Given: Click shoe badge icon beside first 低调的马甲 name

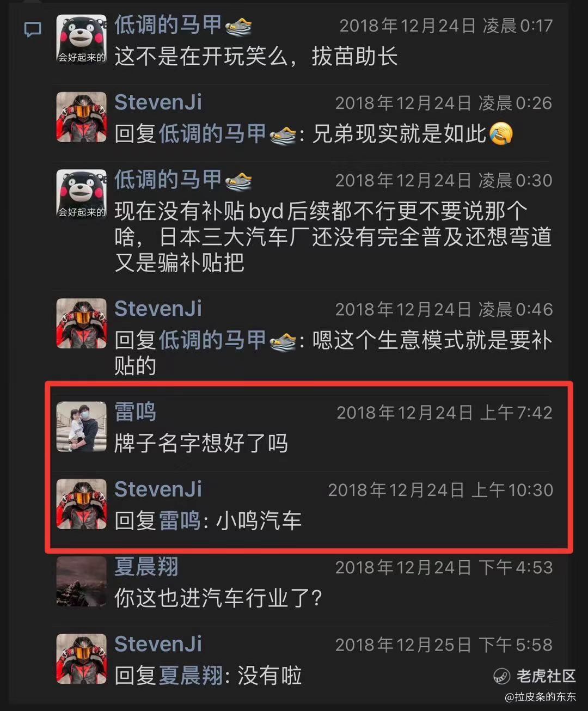Looking at the screenshot, I should pos(238,26).
